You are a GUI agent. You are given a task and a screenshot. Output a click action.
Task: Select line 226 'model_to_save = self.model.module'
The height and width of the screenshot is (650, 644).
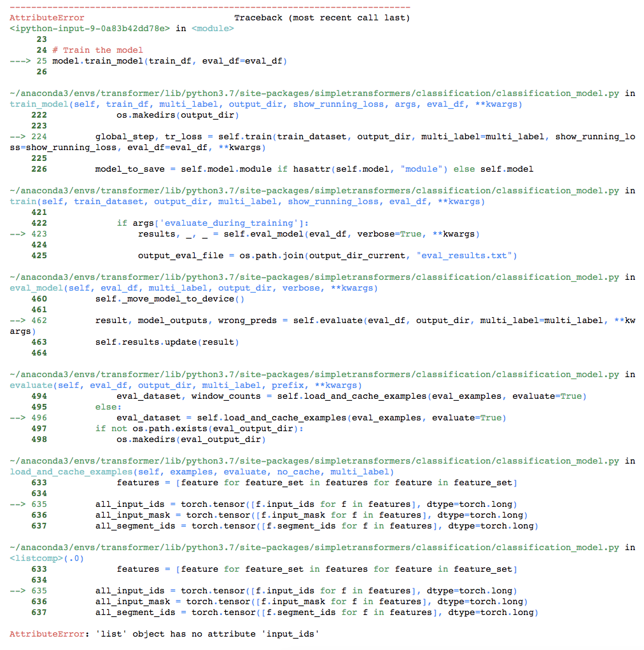(314, 169)
